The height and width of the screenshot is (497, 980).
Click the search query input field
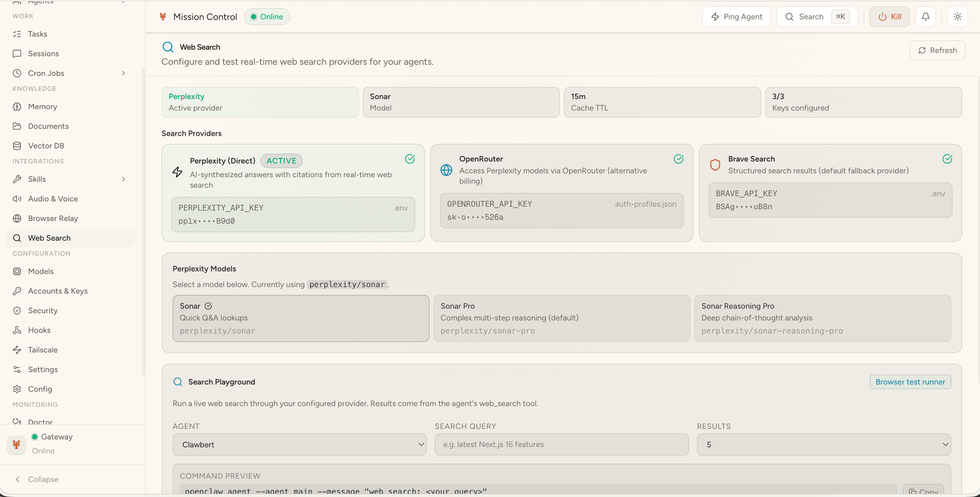tap(562, 444)
